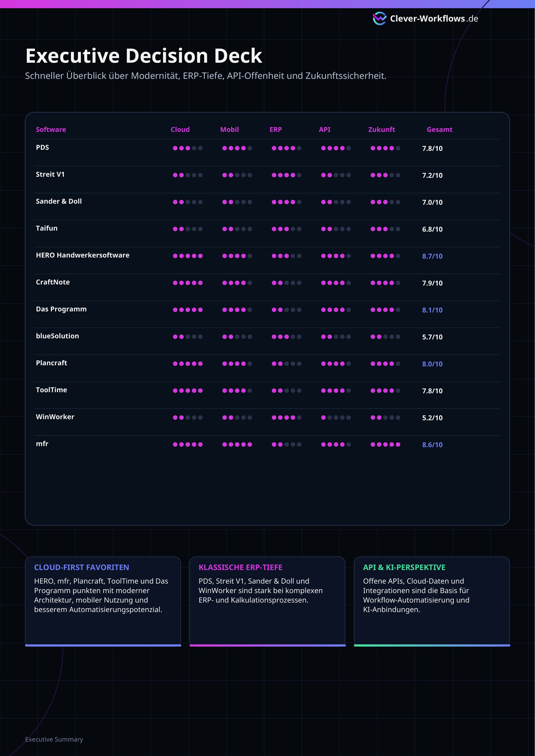
Task: Click CraftNote Mobil rating dots
Action: coord(237,283)
